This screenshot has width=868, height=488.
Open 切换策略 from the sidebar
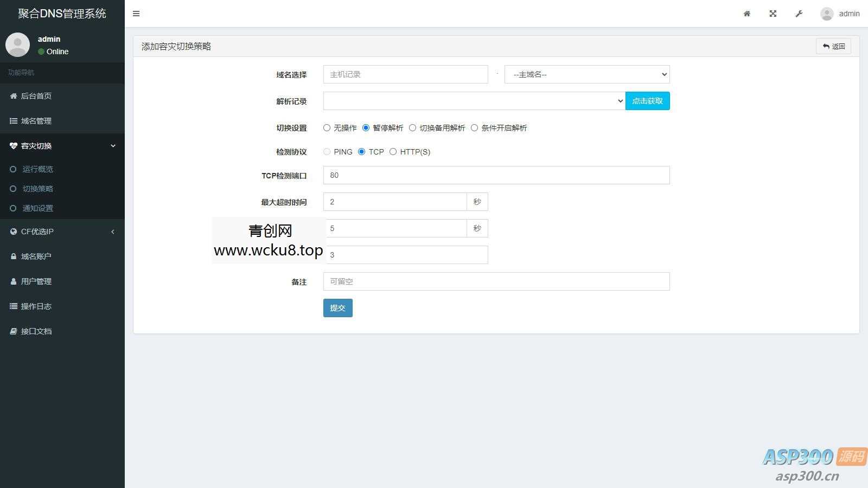tap(37, 189)
